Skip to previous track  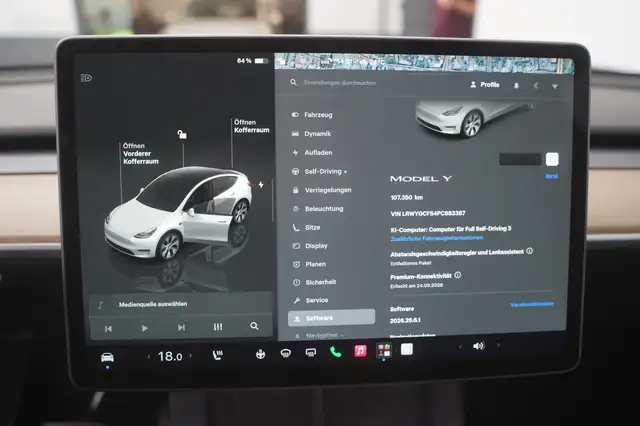108,328
